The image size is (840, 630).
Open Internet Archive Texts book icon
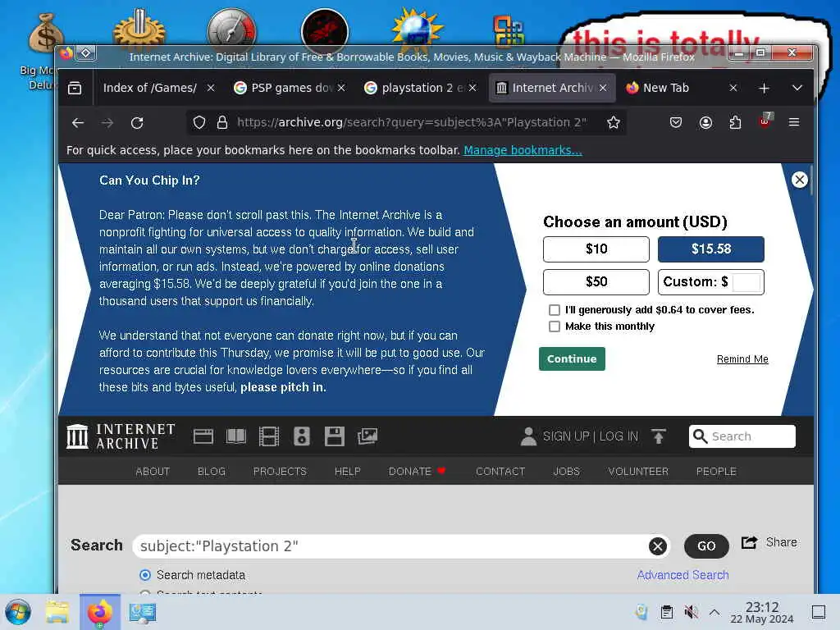coord(235,436)
